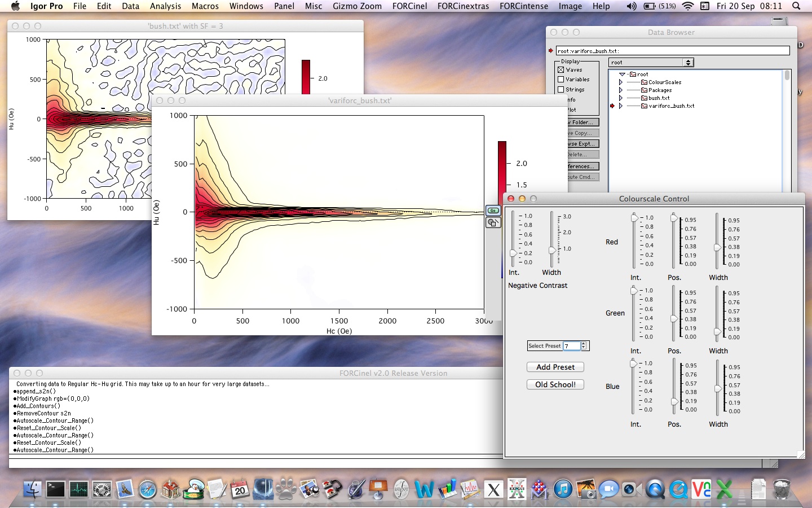The width and height of the screenshot is (812, 508).
Task: Open the Analysis menu
Action: coord(165,6)
